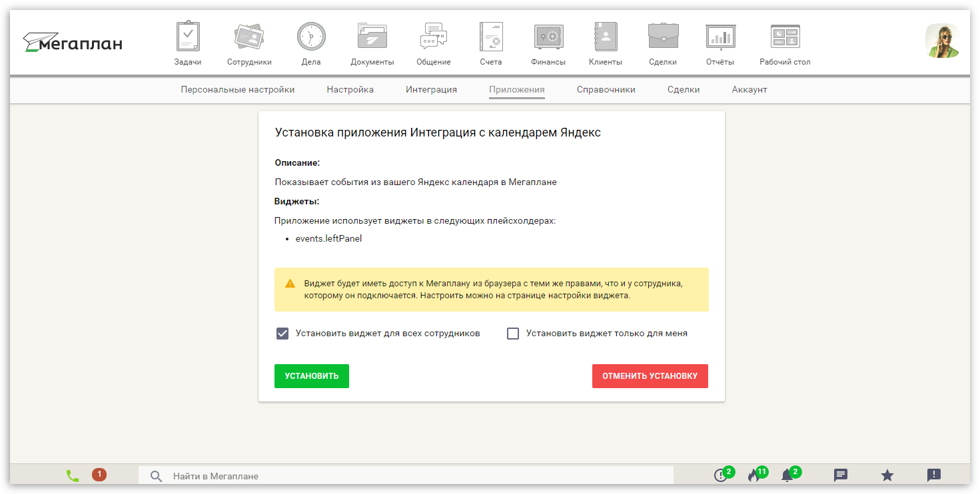Click the yellow warning triangle icon
Image resolution: width=980 pixels, height=494 pixels.
click(x=290, y=283)
